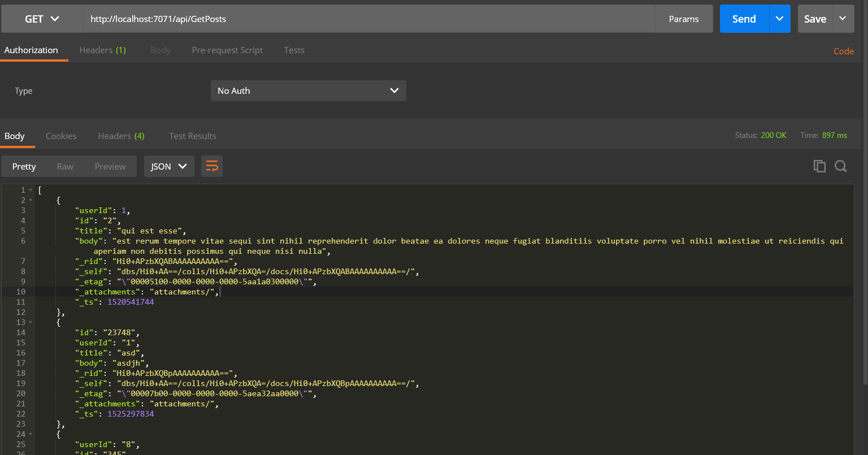868x455 pixels.
Task: Click the _ts value 1520541744
Action: click(131, 302)
